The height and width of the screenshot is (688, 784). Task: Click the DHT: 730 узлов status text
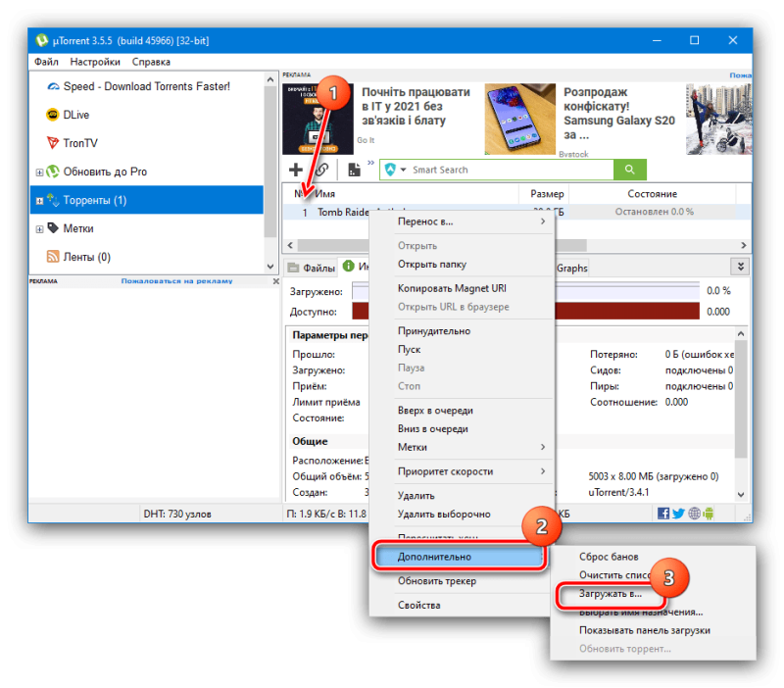(x=177, y=514)
